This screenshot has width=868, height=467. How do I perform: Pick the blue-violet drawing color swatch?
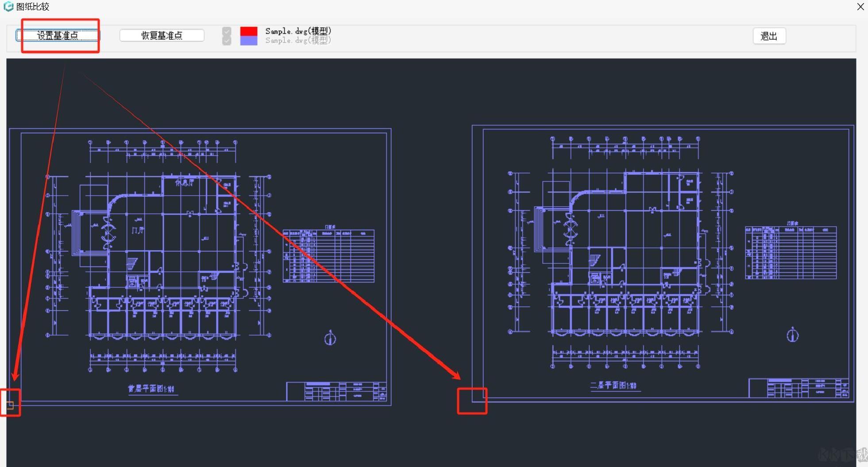point(249,41)
